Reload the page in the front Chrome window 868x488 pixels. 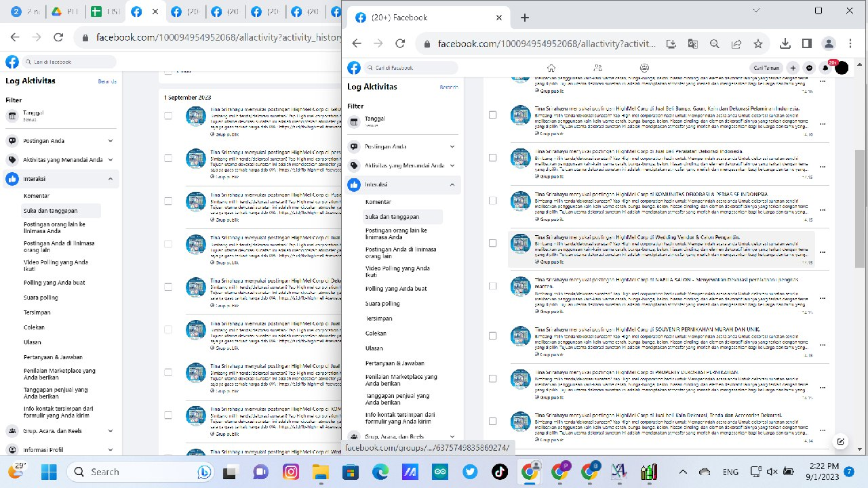400,43
